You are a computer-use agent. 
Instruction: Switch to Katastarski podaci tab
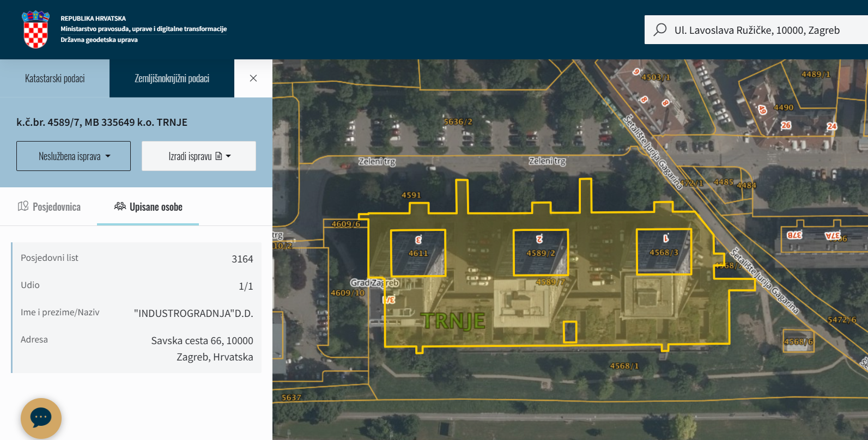(54, 78)
